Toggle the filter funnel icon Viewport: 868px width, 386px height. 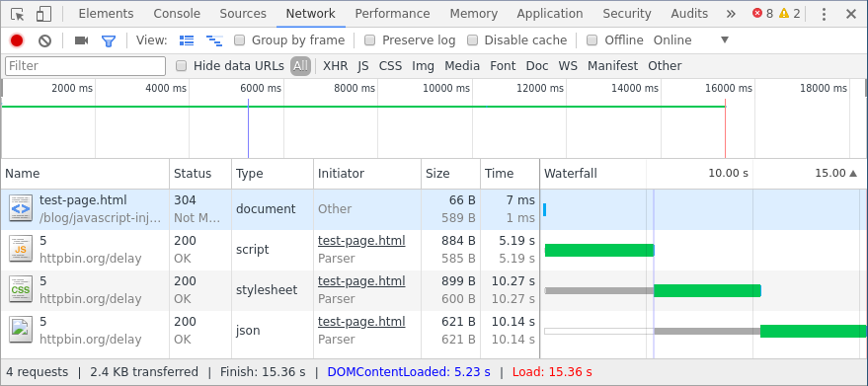pyautogui.click(x=109, y=40)
